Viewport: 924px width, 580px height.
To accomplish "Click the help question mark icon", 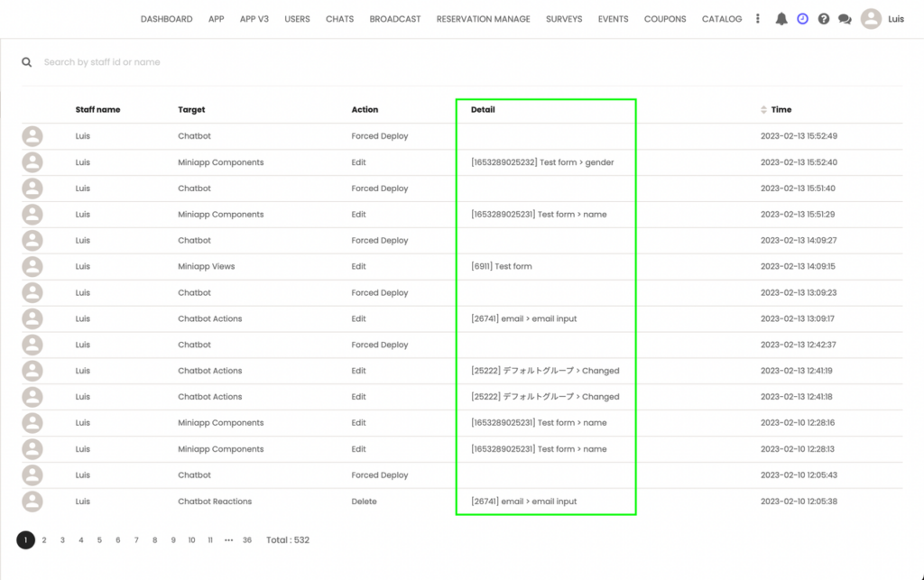I will click(824, 19).
